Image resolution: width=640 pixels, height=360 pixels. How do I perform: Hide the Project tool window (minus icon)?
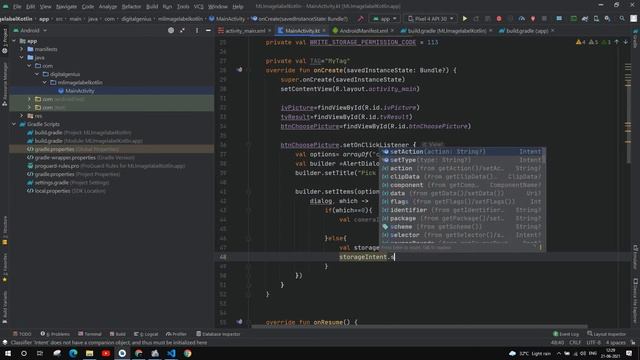[x=208, y=31]
